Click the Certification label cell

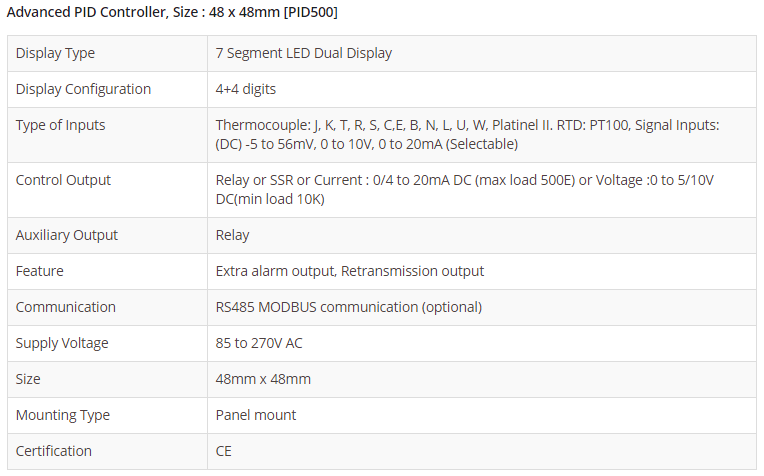point(53,451)
